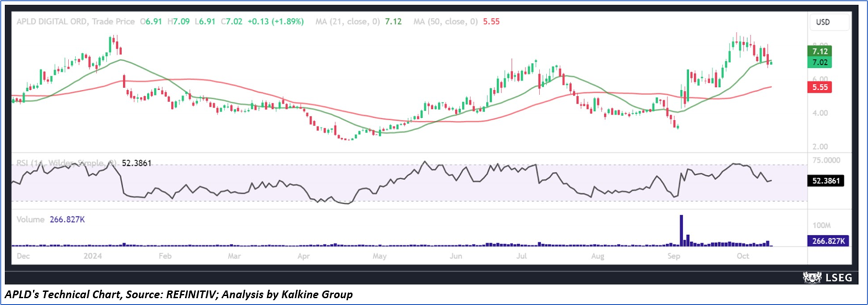Click the C7.02 close price value
Viewport: 868px width, 305px height.
point(233,23)
